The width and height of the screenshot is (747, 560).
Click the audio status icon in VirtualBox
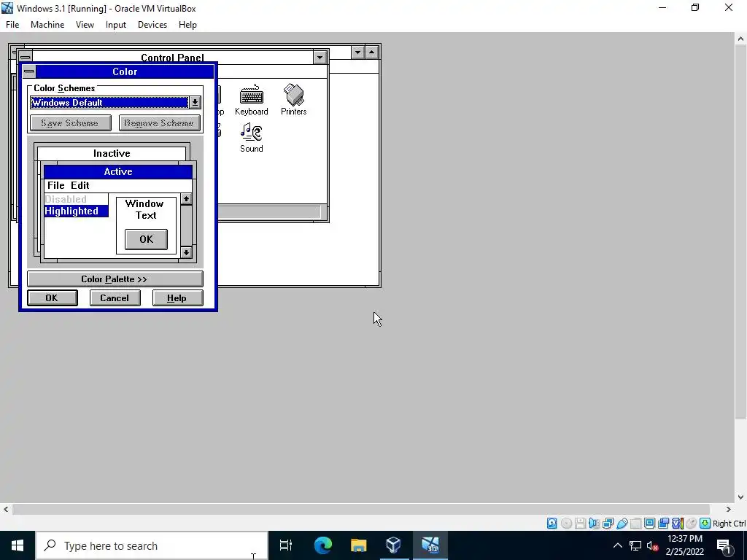click(x=594, y=524)
